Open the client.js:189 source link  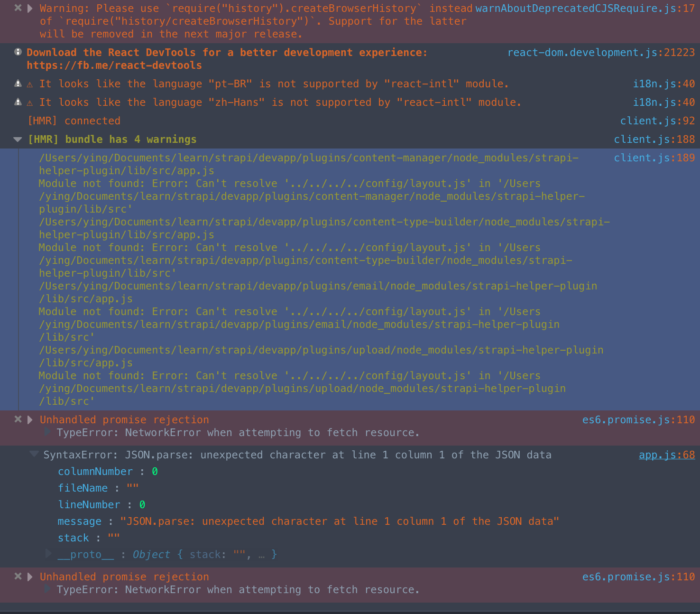pyautogui.click(x=654, y=158)
